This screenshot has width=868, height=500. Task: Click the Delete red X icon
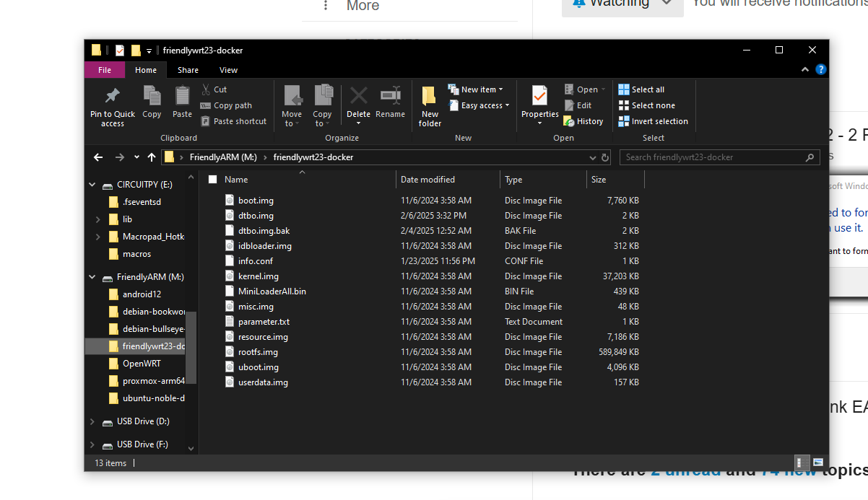click(358, 95)
